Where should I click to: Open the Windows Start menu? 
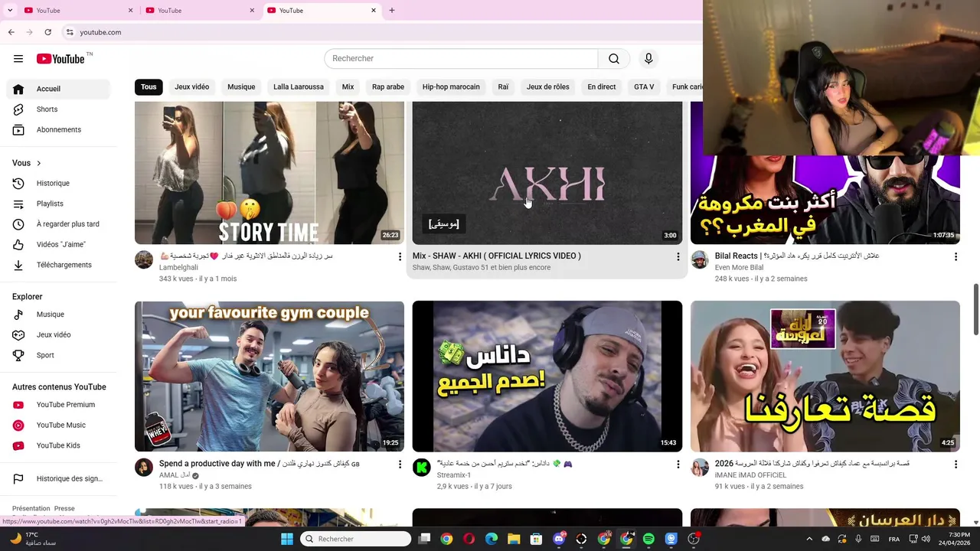tap(287, 539)
